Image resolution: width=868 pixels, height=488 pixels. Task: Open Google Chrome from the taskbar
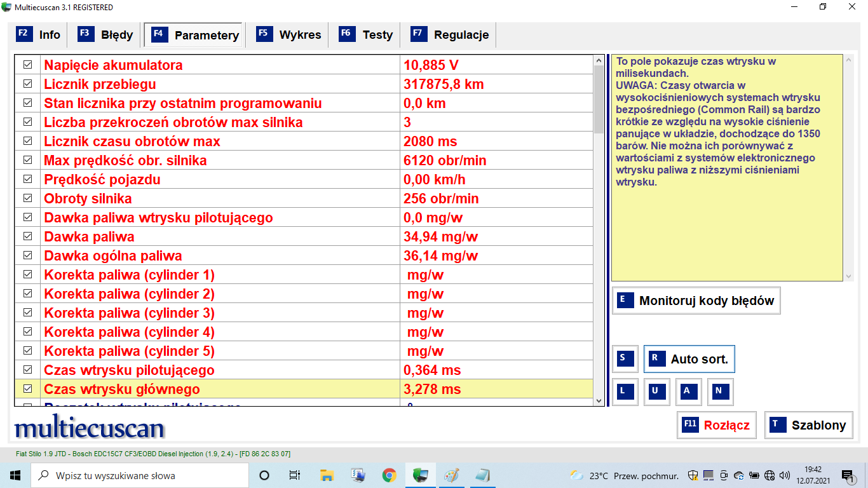pos(389,475)
